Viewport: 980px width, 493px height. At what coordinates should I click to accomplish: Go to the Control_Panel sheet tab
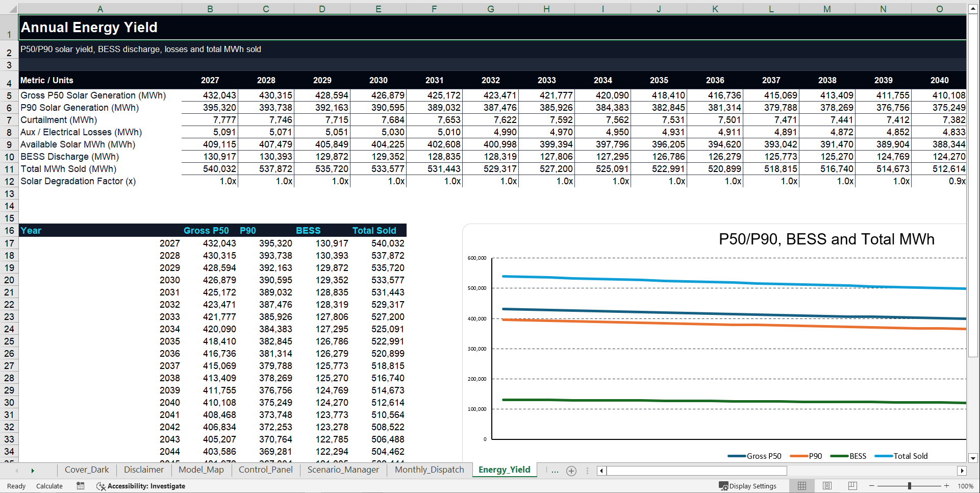[x=265, y=470]
